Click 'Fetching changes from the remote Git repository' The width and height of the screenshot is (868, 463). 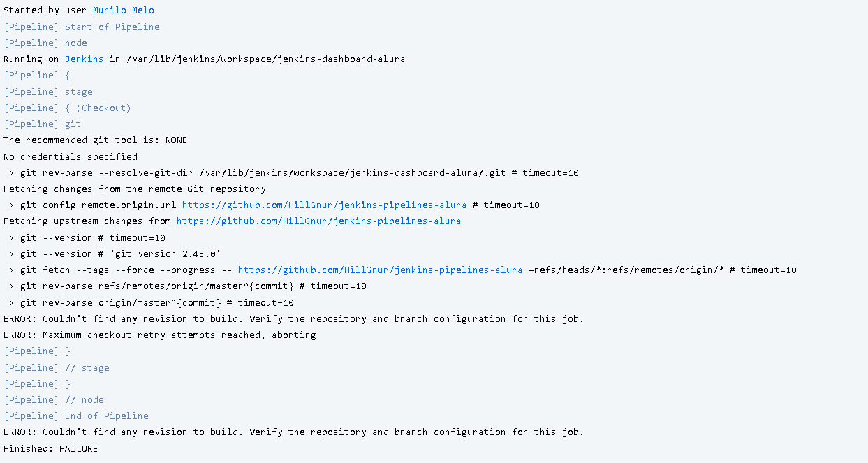(x=135, y=189)
